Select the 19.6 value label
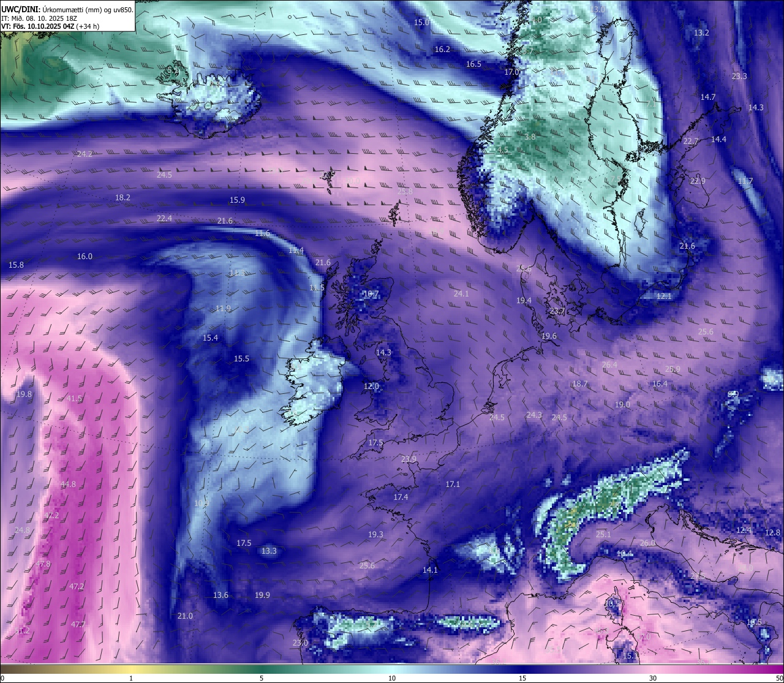Screen dimensions: 784x683 (x=549, y=336)
